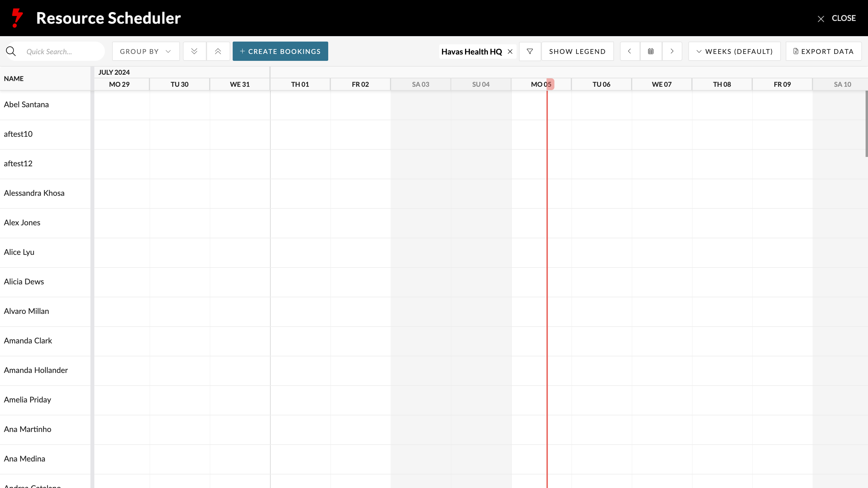Image resolution: width=868 pixels, height=488 pixels.
Task: Click the SA 03 weekend header
Action: click(420, 84)
